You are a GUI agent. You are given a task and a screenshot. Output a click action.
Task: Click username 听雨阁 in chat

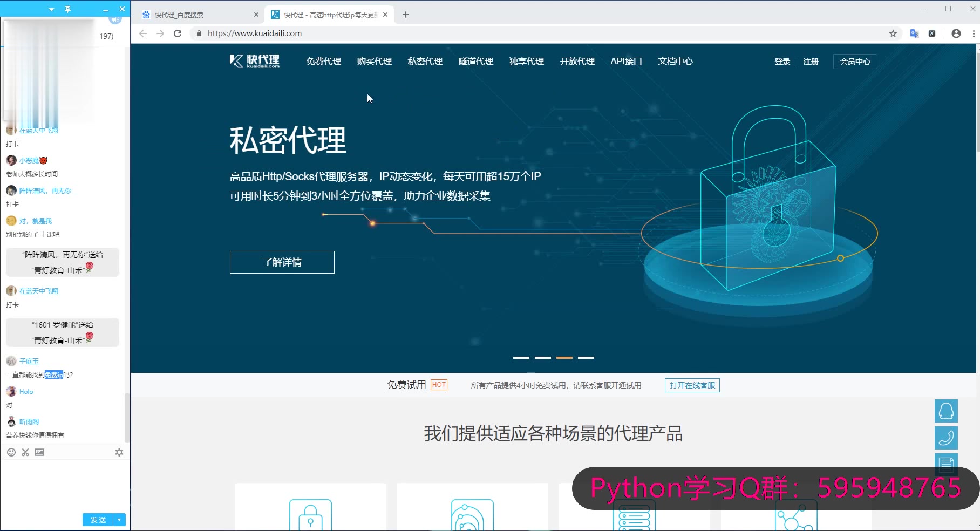pos(29,421)
